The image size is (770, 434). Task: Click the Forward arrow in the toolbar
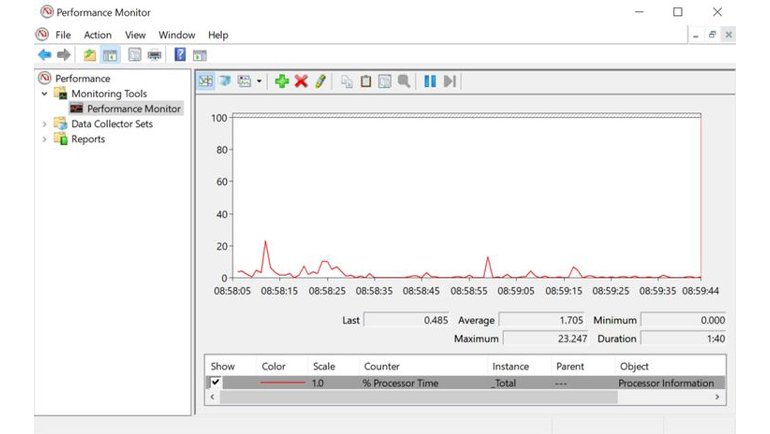coord(64,54)
